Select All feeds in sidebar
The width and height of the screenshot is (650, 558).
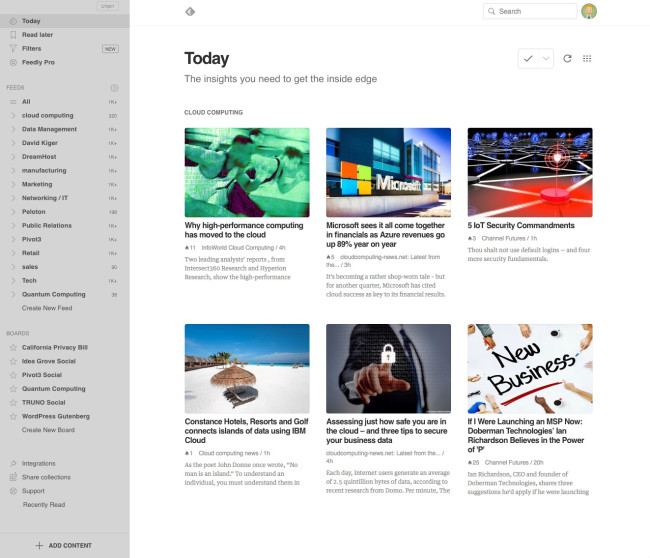26,101
